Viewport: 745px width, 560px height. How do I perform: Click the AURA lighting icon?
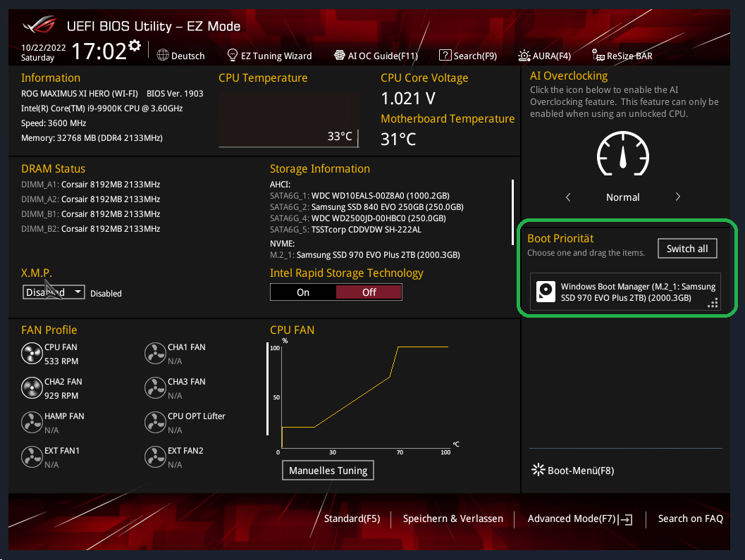[524, 56]
